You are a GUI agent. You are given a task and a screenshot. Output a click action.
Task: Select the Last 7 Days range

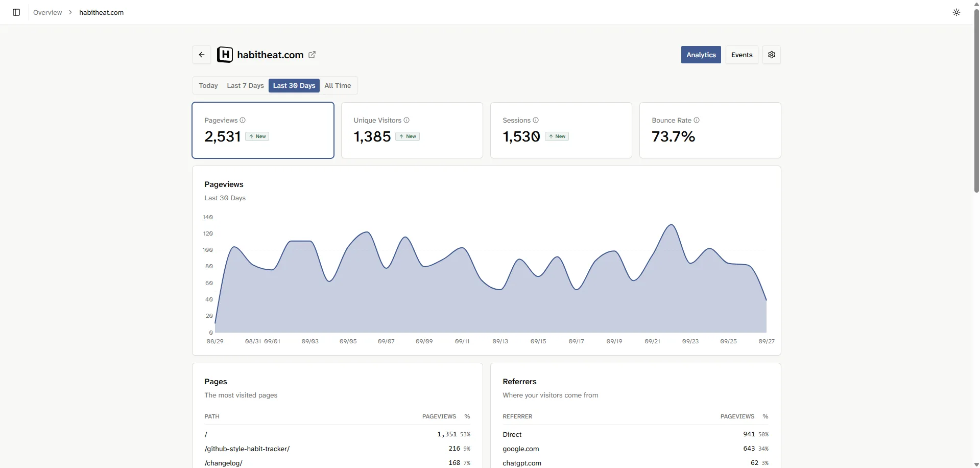[x=245, y=85]
